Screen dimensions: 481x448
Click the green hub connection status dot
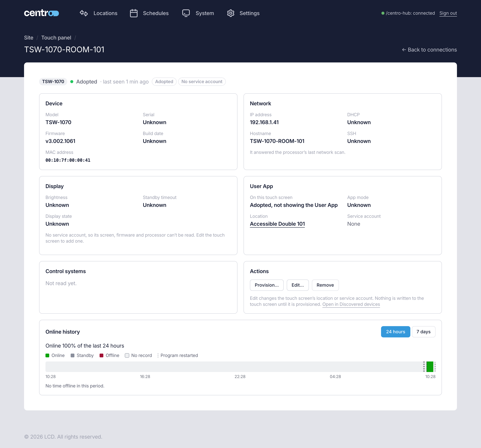pos(383,13)
